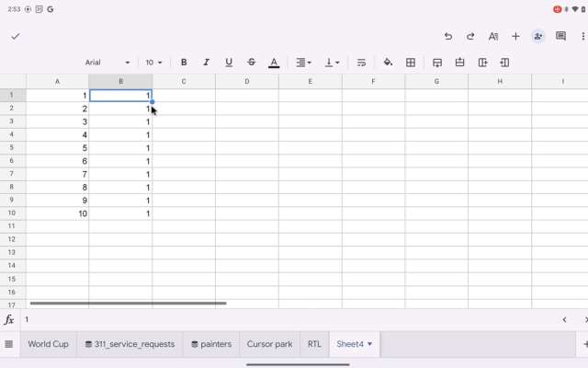Click the fx function icon
Viewport: 588px width, 368px height.
9,320
